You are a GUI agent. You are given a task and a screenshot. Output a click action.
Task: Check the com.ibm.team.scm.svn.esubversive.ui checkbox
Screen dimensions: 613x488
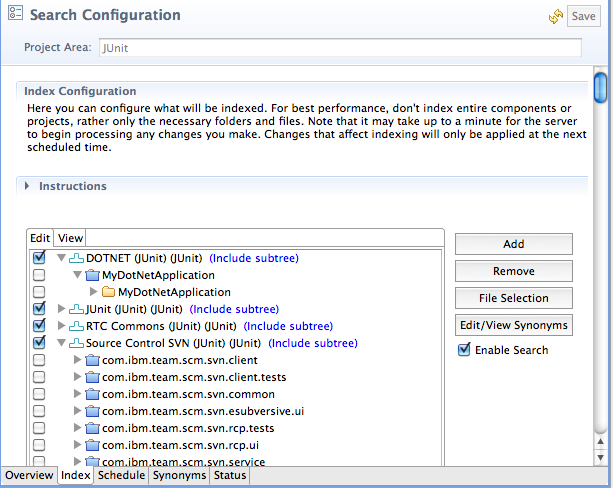tap(39, 411)
